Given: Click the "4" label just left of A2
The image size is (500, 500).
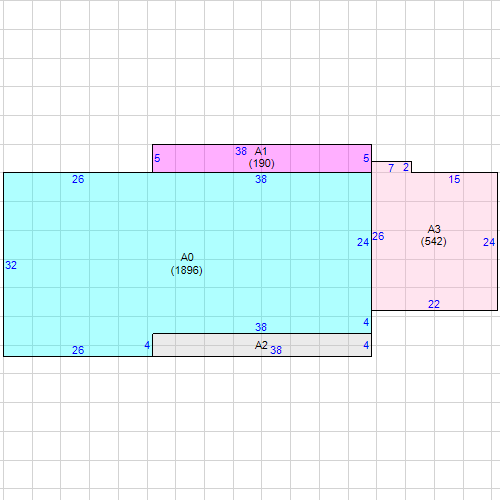Looking at the screenshot, I should (147, 345).
